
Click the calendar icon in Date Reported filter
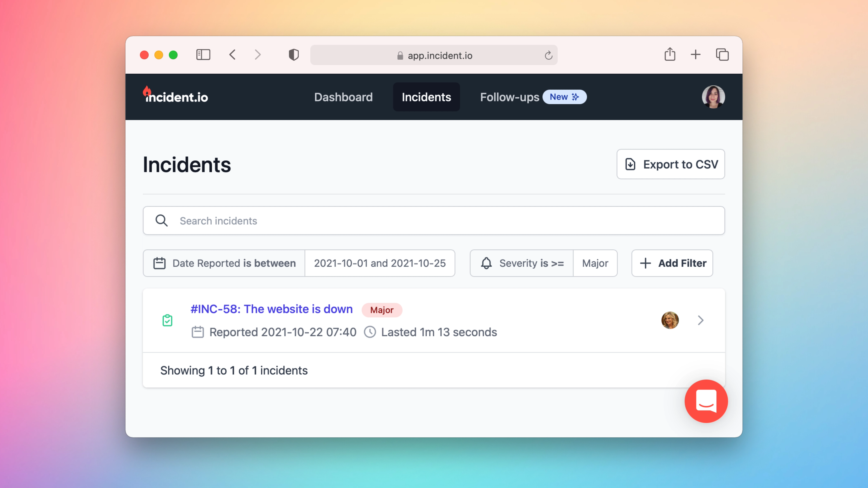[159, 263]
